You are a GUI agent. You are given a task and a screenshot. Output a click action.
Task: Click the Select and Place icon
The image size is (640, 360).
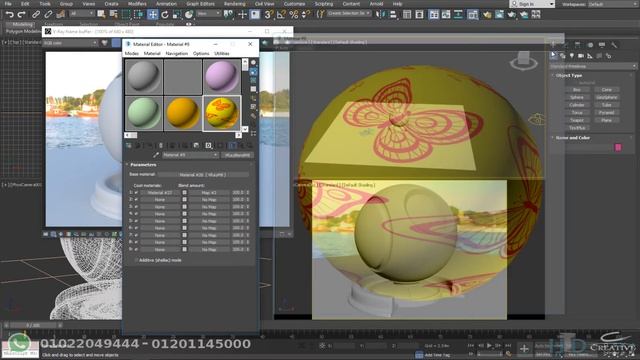pos(189,14)
